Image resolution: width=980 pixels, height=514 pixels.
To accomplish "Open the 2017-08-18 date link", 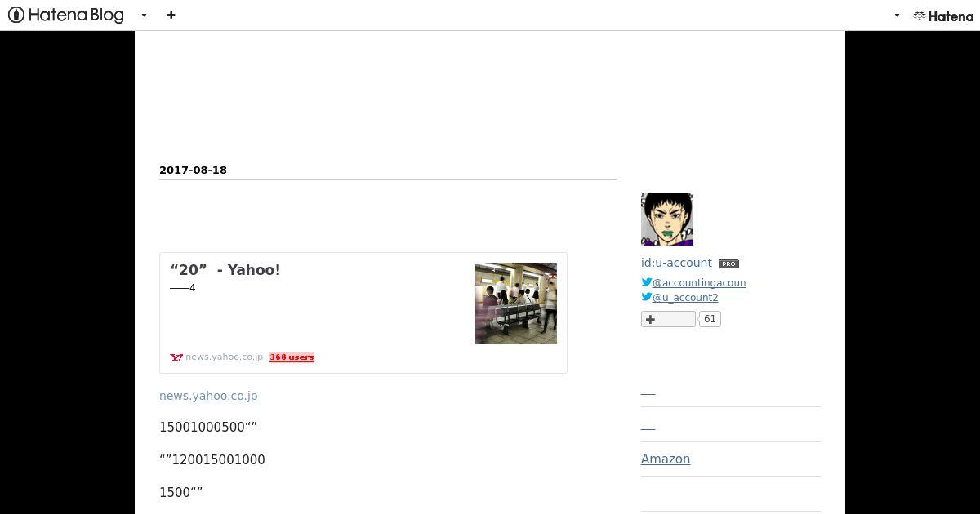I will [x=193, y=170].
